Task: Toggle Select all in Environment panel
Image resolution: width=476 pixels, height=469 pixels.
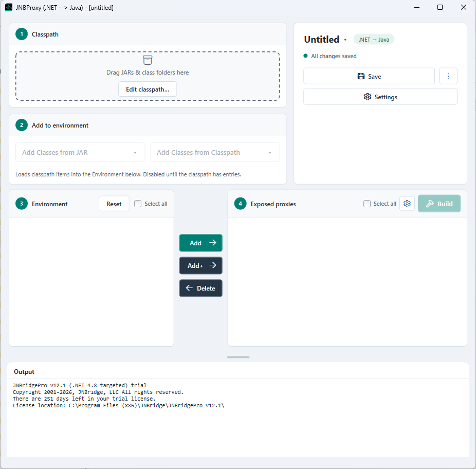Action: [x=138, y=204]
